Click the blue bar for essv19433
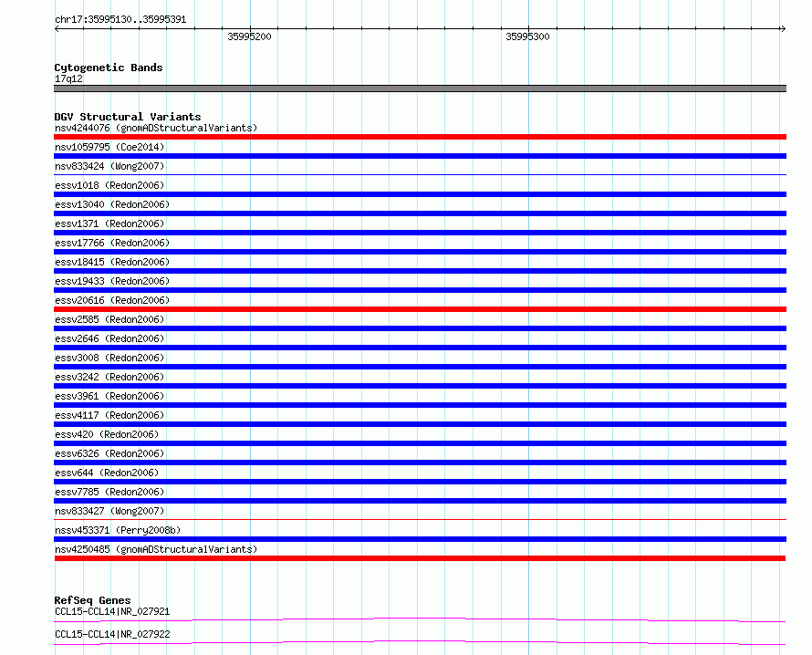This screenshot has height=655, width=812. pyautogui.click(x=420, y=290)
